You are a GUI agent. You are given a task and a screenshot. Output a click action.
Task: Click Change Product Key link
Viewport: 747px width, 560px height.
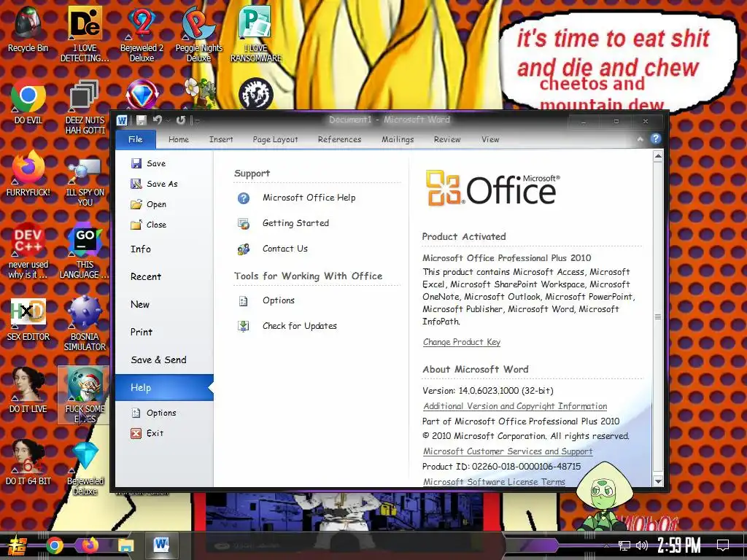[x=462, y=342]
